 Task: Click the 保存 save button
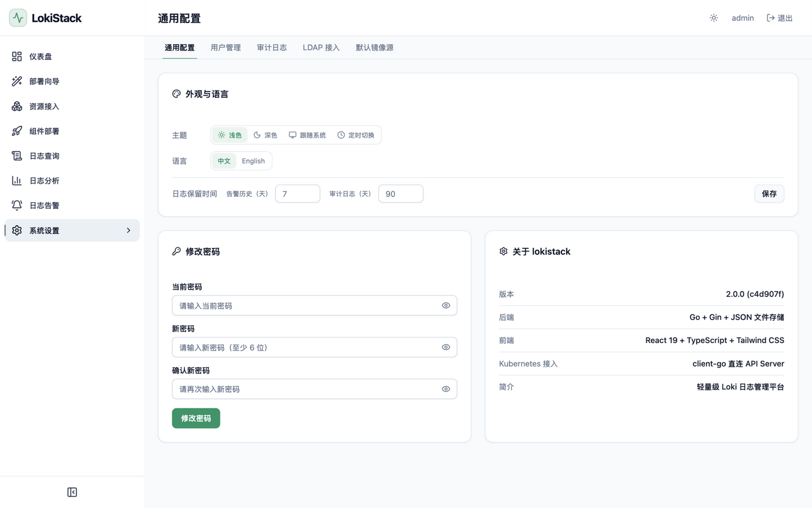pos(769,194)
